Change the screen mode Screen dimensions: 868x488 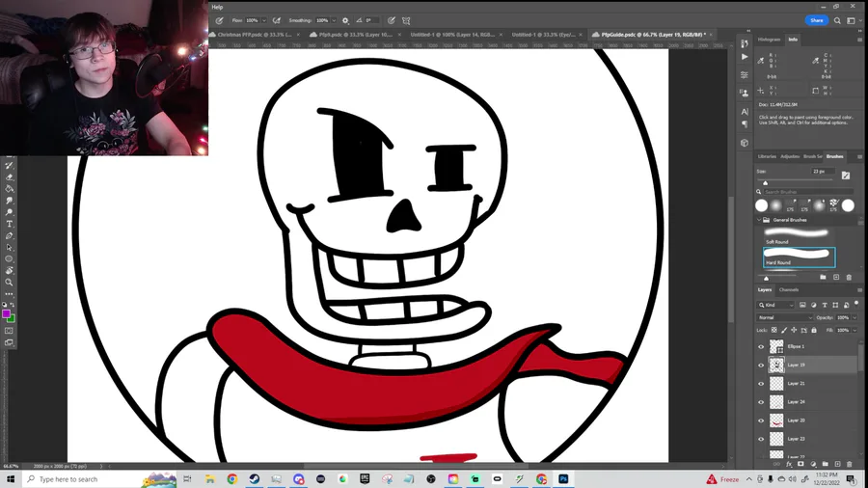(x=9, y=342)
